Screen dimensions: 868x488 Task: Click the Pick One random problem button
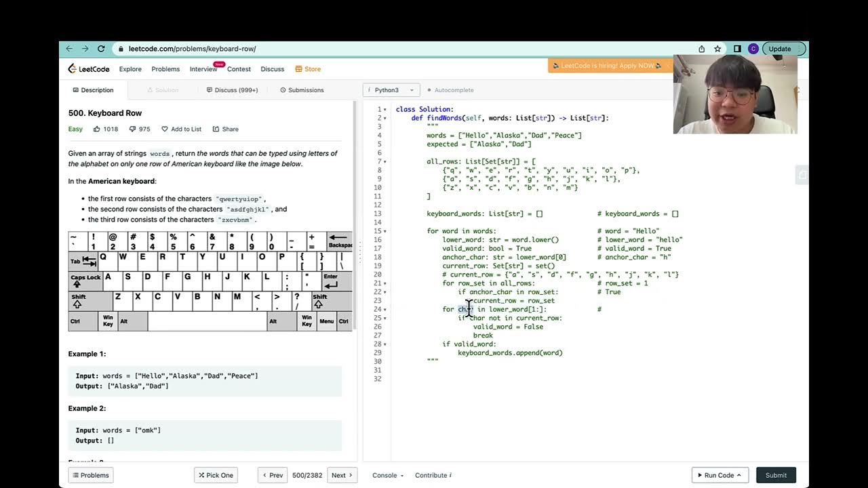[x=216, y=475]
